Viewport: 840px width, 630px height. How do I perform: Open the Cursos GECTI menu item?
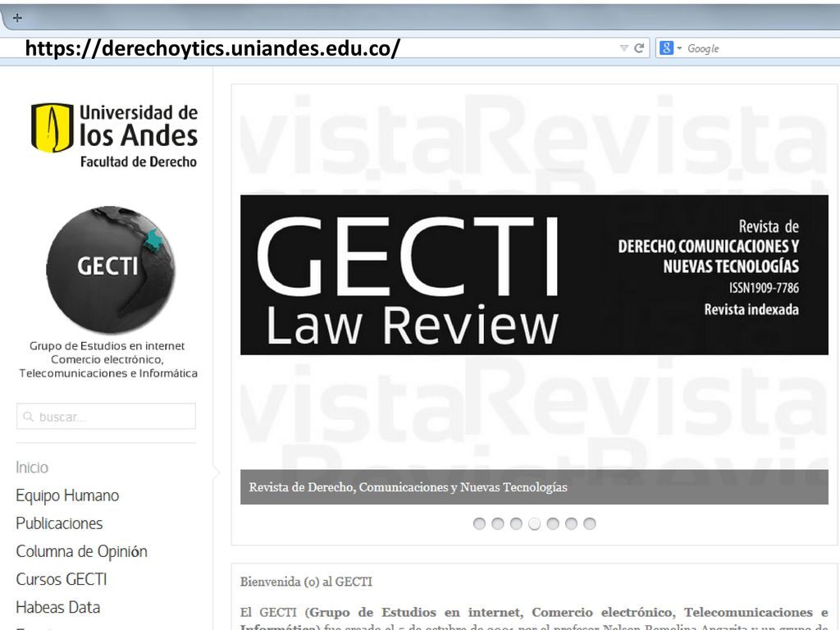[62, 579]
